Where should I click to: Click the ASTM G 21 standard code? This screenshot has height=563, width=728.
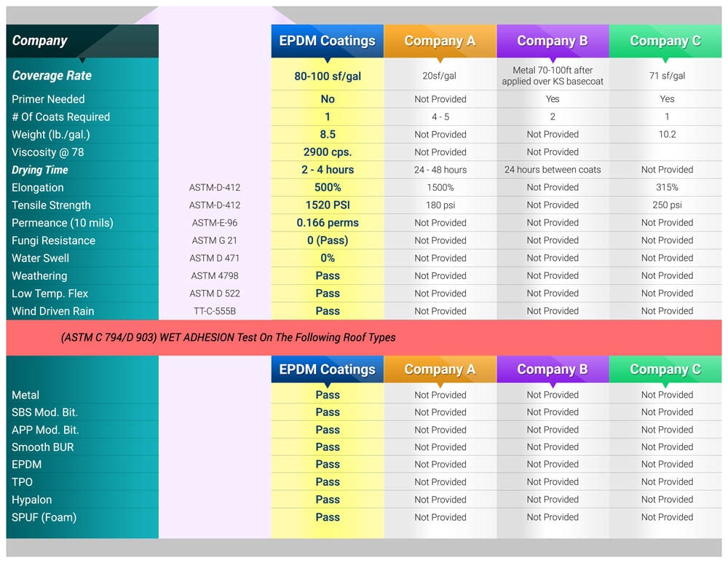coord(215,240)
